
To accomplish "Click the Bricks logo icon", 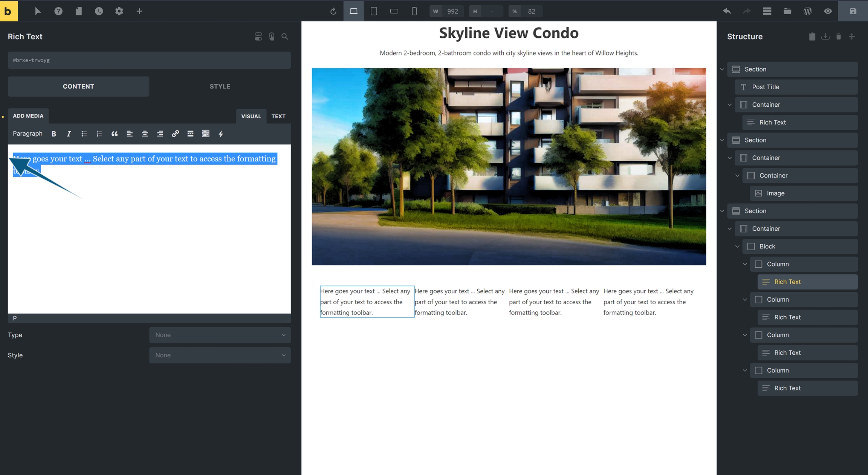I will tap(9, 11).
